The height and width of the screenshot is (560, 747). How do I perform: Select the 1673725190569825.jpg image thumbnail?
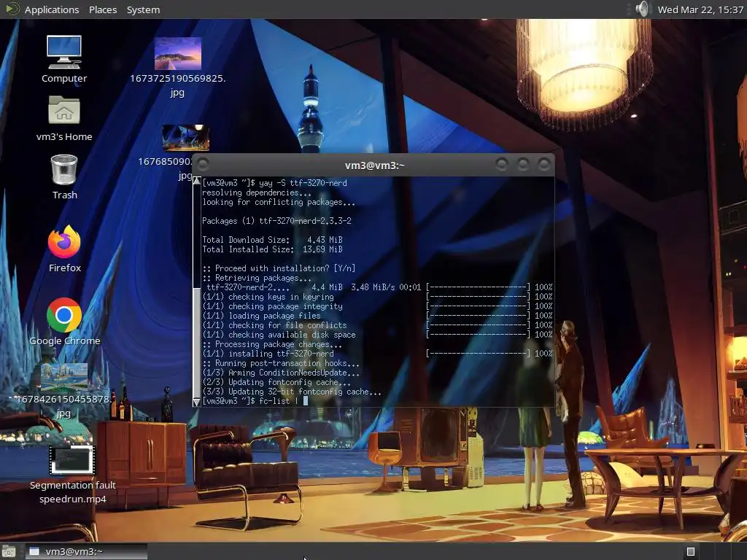[178, 53]
